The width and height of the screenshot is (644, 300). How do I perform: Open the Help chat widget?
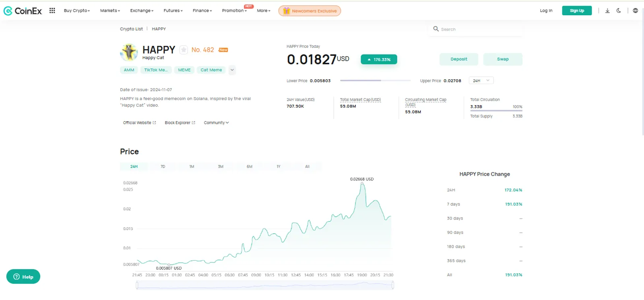[x=23, y=277]
